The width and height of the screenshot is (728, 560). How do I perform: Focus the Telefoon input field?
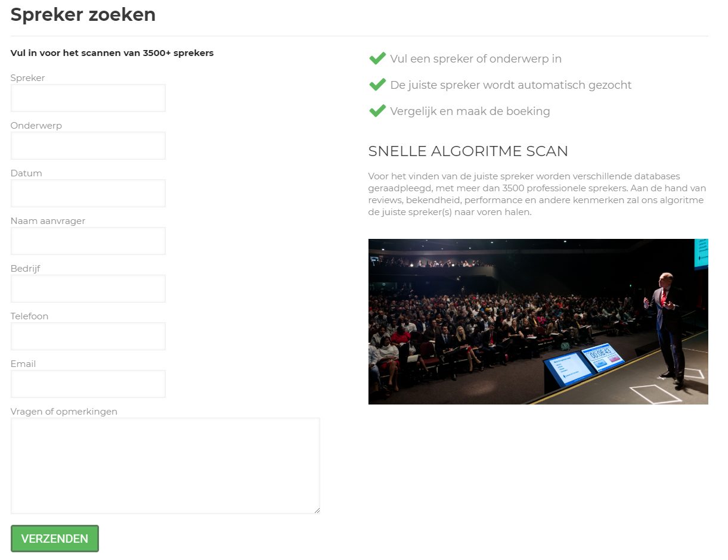click(x=88, y=336)
